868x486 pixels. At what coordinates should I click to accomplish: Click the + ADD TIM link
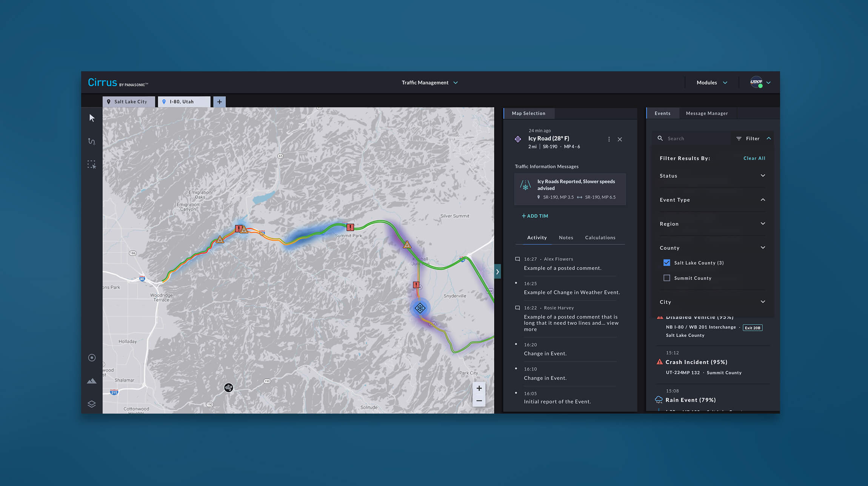[x=535, y=216]
